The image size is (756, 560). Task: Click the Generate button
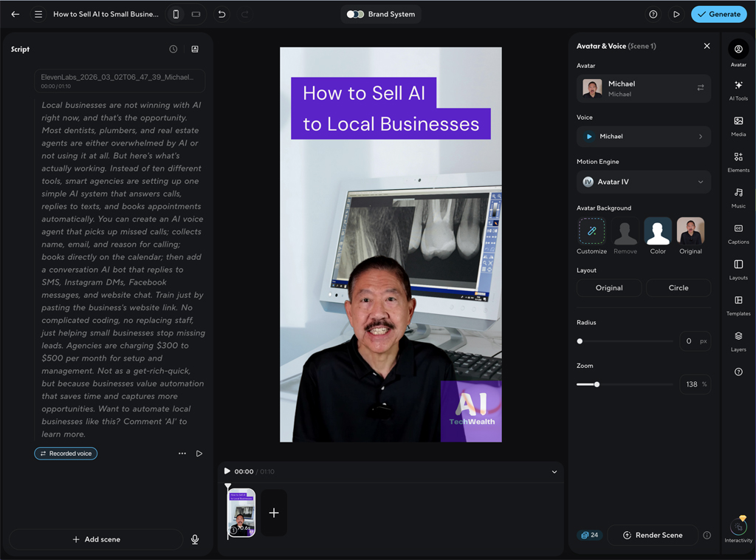(718, 13)
